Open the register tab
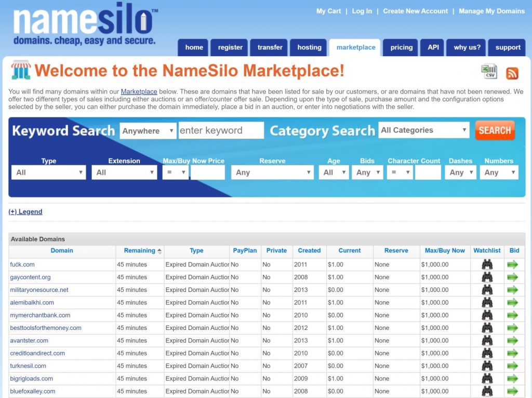Screen dimensions: 532x398 [230, 47]
